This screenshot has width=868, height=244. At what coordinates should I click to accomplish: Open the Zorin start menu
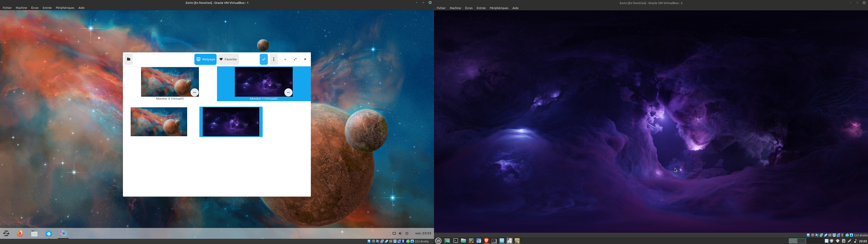[x=6, y=233]
